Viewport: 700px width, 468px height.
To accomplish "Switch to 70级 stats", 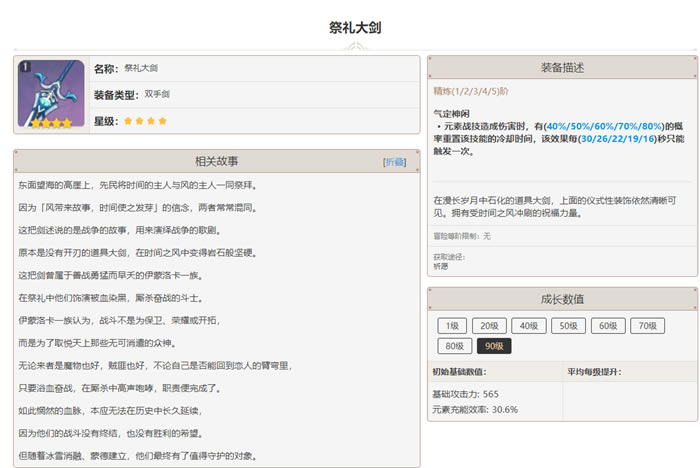I will pos(645,326).
